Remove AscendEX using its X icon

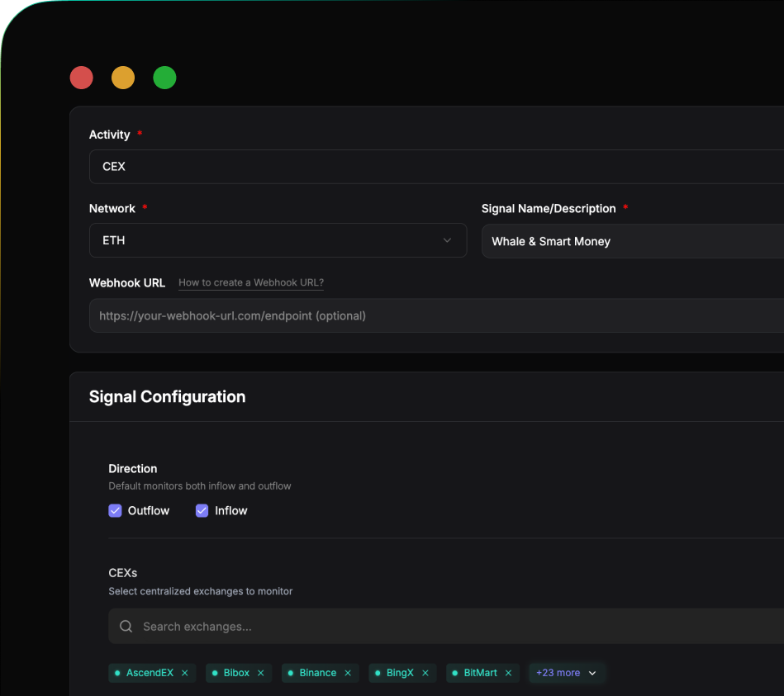(185, 673)
